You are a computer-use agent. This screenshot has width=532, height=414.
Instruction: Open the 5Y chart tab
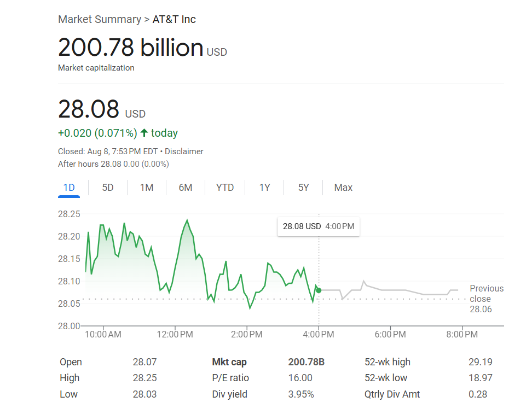click(x=303, y=188)
